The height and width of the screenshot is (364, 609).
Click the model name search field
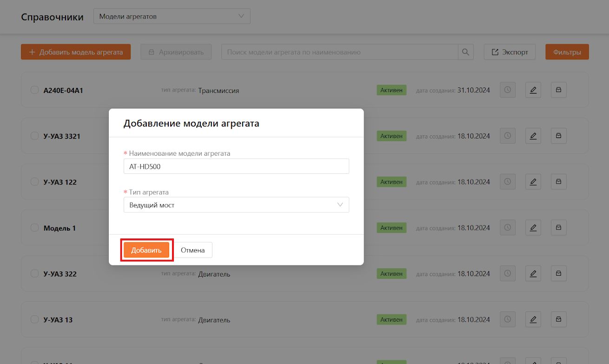[340, 52]
